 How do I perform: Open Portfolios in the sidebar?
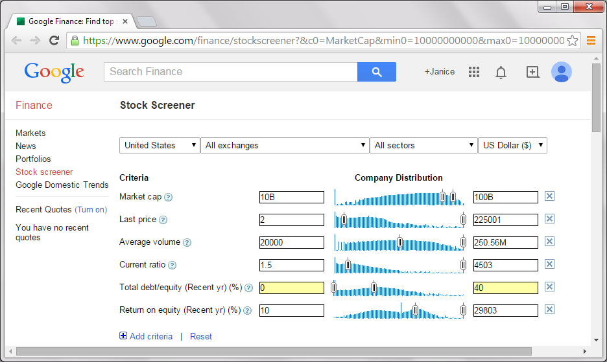click(x=33, y=159)
